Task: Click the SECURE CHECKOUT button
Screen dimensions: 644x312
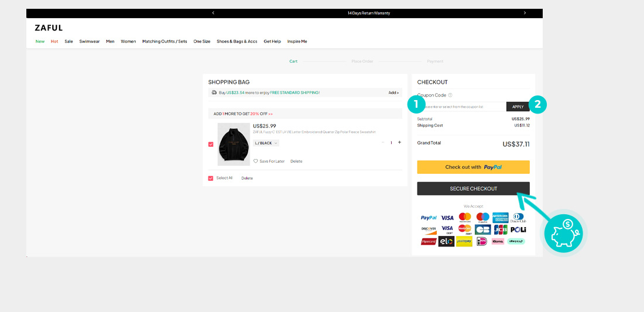Action: (473, 189)
